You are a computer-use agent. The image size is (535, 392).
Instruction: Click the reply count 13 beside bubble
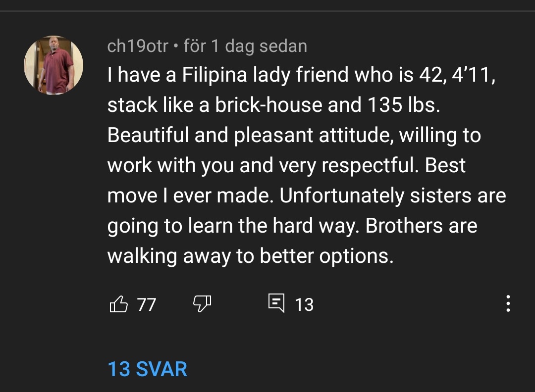(304, 304)
